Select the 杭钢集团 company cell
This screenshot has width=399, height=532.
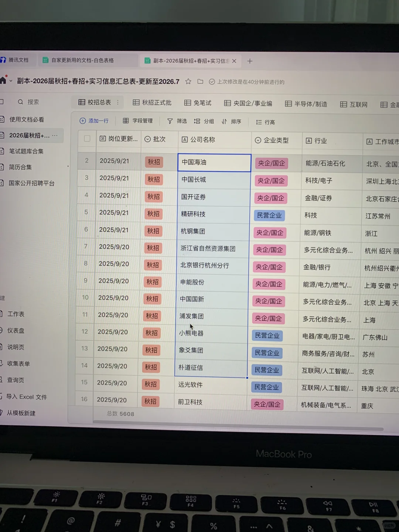213,232
